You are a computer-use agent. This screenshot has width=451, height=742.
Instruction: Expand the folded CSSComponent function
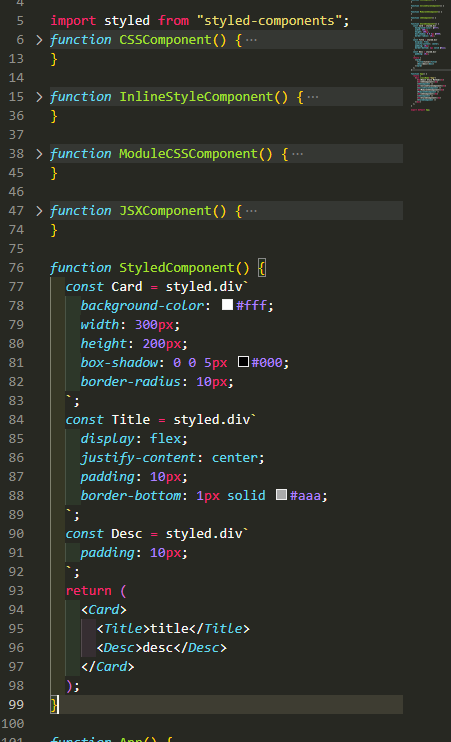[39, 40]
